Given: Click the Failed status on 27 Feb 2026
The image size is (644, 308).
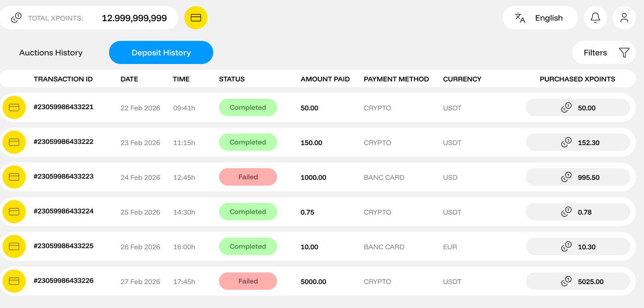Looking at the screenshot, I should coord(248,281).
